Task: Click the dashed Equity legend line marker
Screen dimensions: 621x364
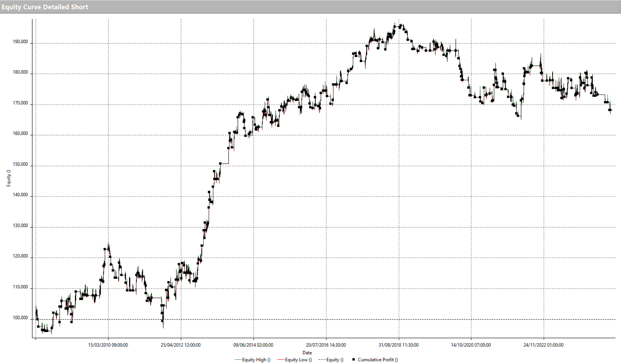Action: tap(322, 360)
